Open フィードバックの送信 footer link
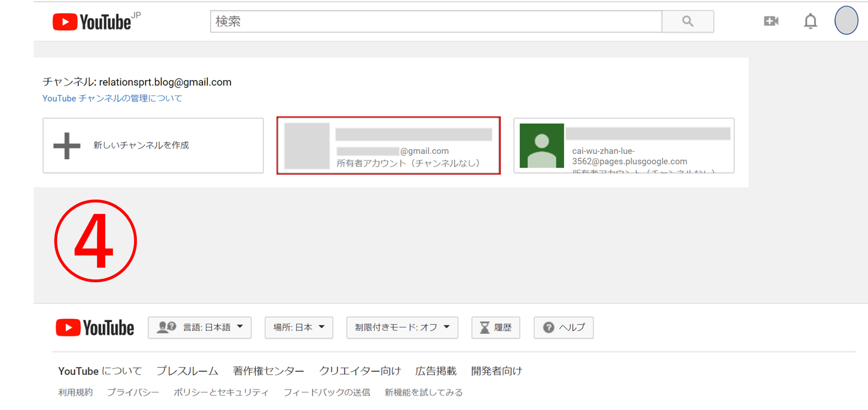 (x=327, y=392)
